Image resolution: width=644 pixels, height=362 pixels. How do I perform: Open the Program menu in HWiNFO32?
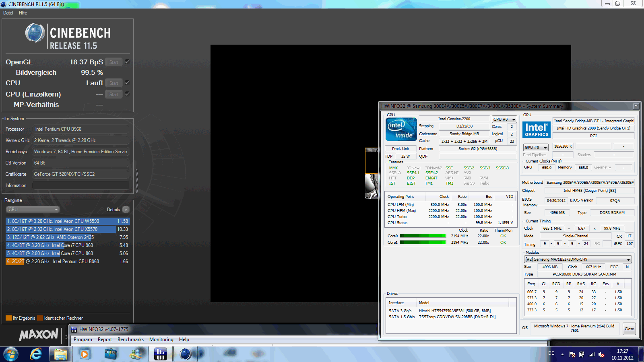point(83,339)
